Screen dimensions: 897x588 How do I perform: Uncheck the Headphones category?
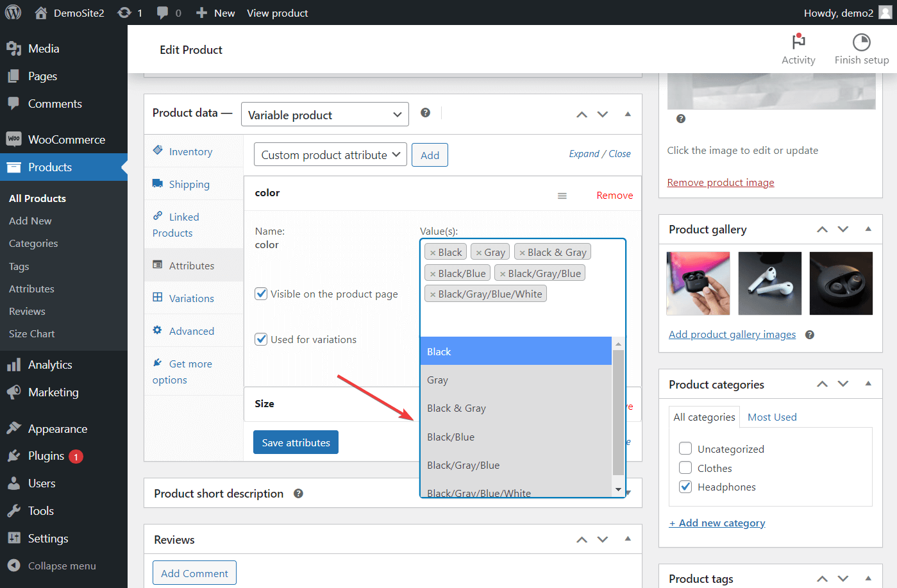click(685, 487)
